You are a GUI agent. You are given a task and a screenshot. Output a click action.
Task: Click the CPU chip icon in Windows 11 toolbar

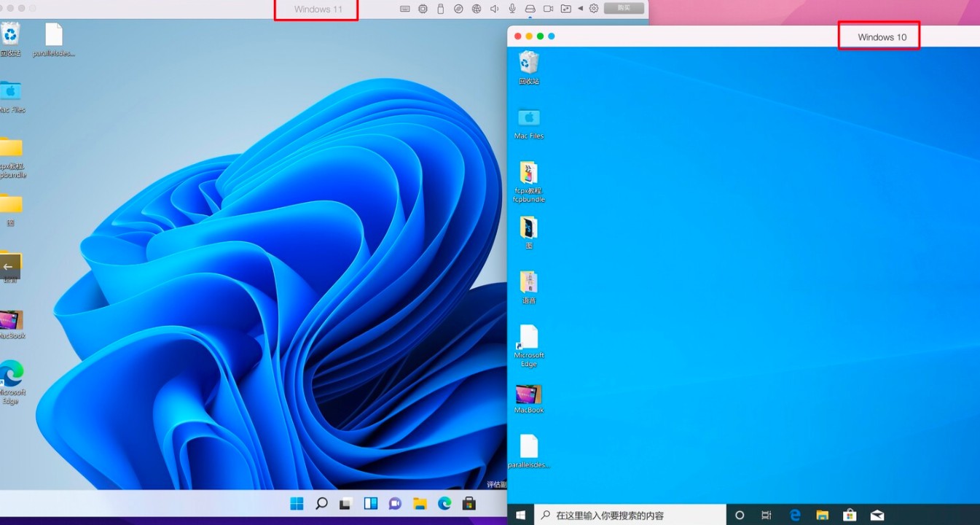click(x=423, y=9)
